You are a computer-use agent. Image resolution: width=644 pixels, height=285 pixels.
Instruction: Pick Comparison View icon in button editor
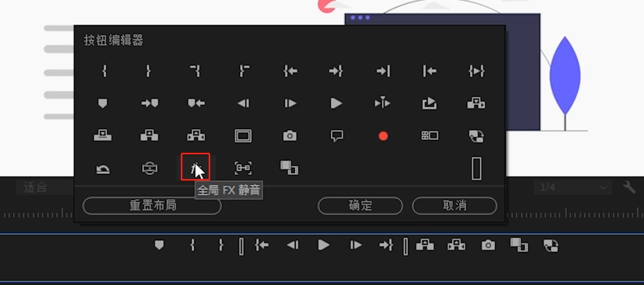(x=290, y=168)
